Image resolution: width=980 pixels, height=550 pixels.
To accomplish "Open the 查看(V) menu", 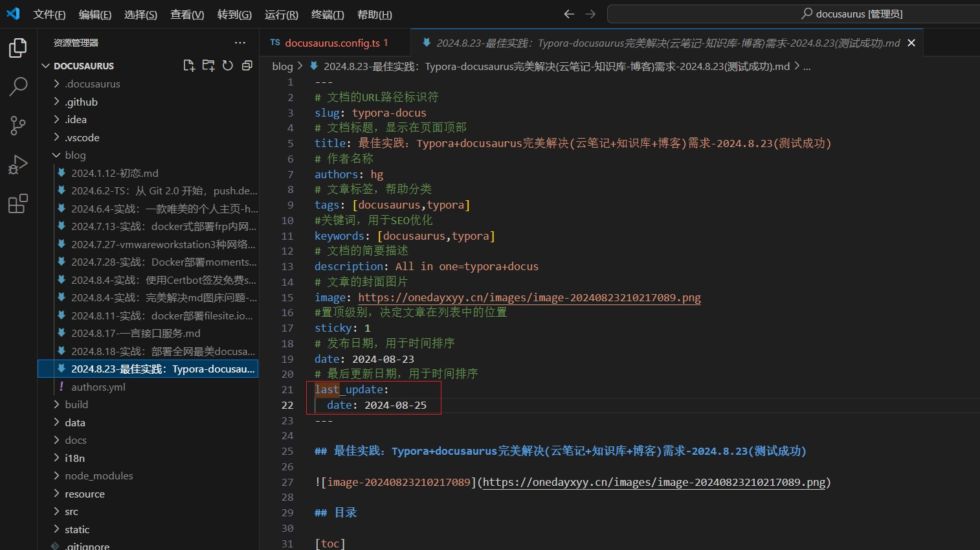I will 187,14.
